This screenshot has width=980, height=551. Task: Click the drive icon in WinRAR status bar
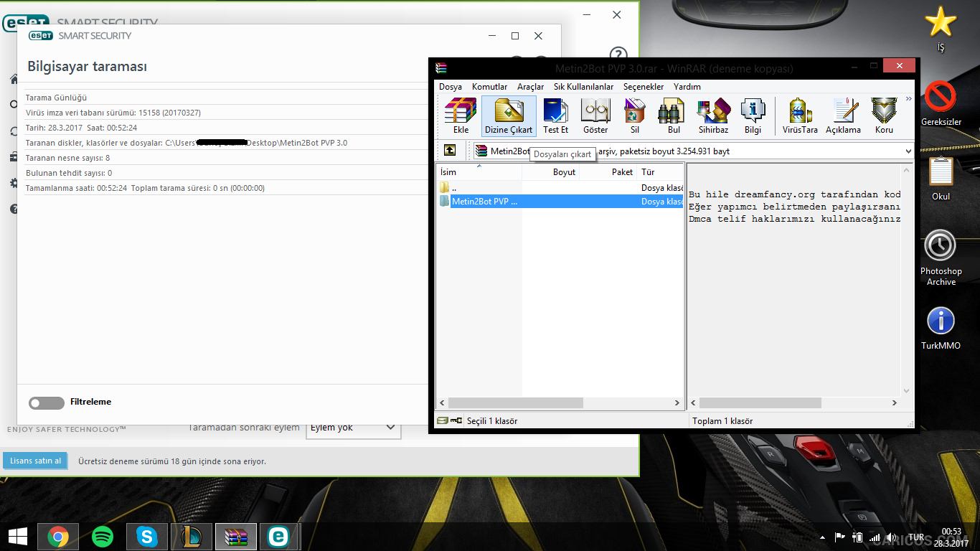click(x=443, y=420)
